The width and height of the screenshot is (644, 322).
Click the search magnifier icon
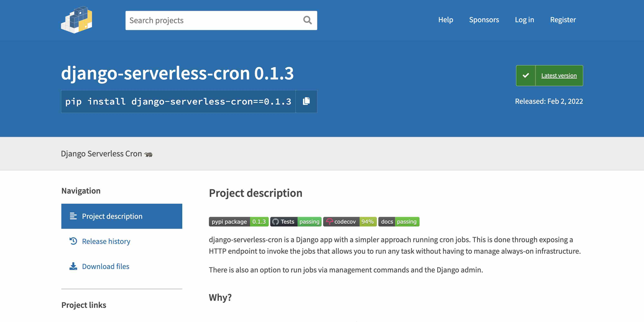coord(307,20)
